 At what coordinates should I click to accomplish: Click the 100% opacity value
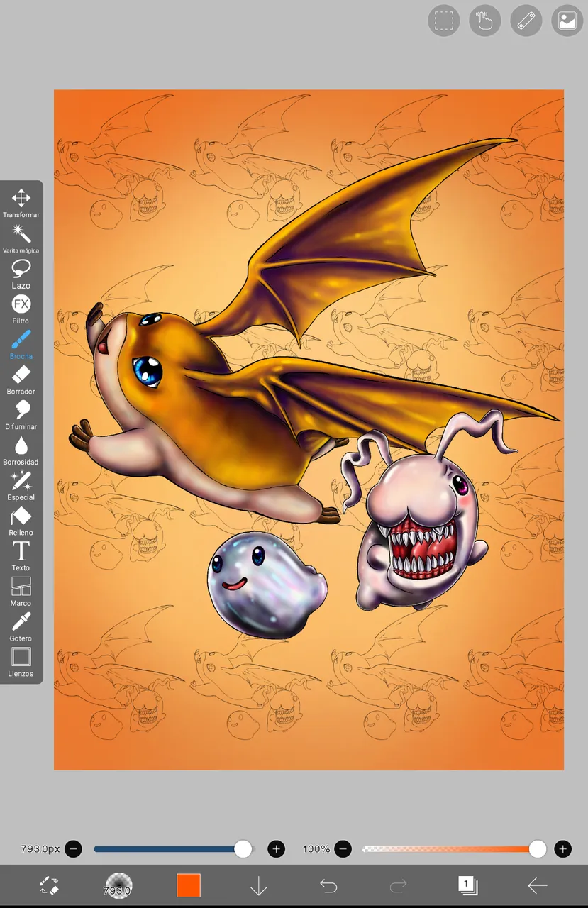click(316, 848)
